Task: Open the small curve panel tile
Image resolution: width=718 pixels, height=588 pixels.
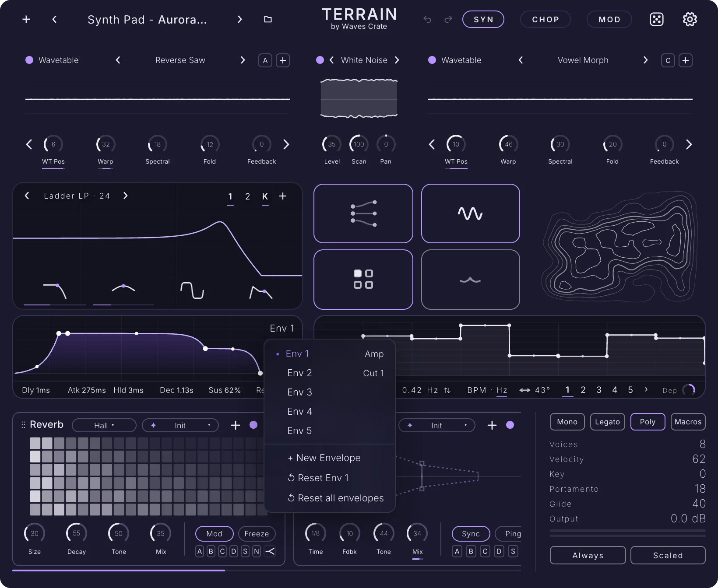Action: (471, 280)
